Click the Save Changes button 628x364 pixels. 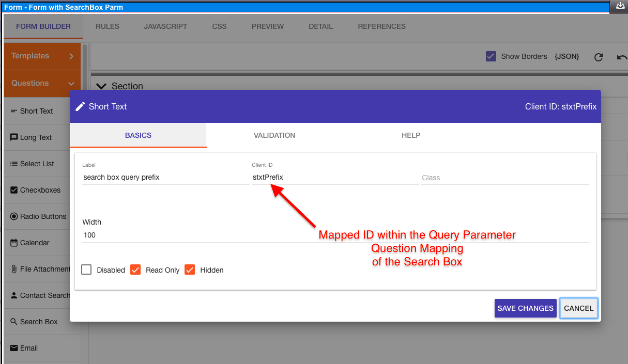click(x=525, y=308)
